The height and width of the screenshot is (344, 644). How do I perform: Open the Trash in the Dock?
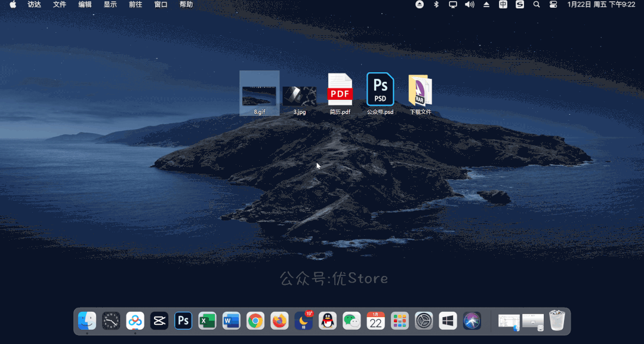(x=557, y=321)
